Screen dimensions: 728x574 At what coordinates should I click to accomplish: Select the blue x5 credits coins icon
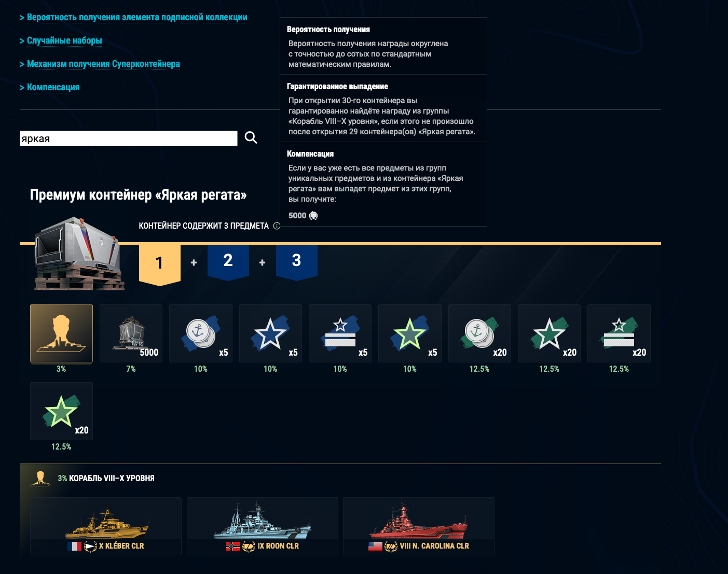click(201, 333)
